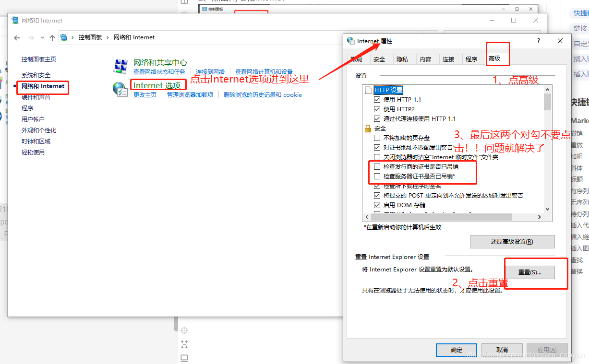Click the 重置 button
Image resolution: width=589 pixels, height=364 pixels.
530,272
